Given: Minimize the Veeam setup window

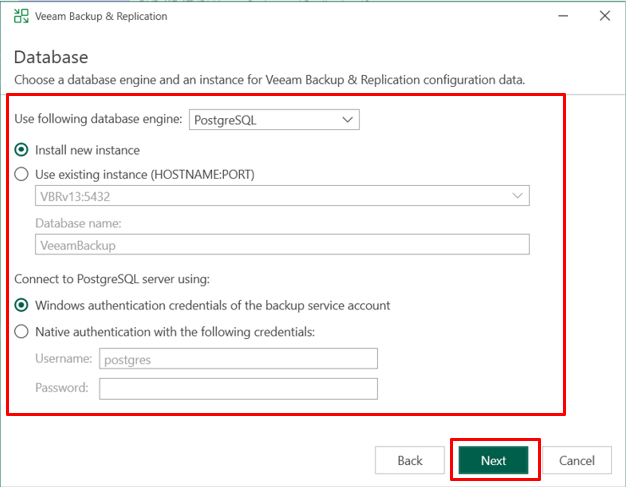Looking at the screenshot, I should [x=563, y=16].
